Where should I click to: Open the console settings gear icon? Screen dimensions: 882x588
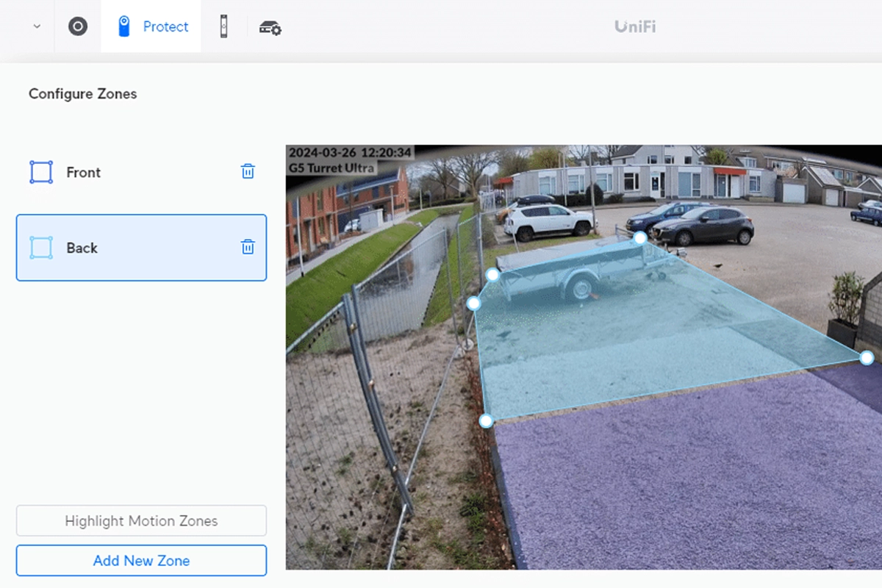pyautogui.click(x=270, y=28)
